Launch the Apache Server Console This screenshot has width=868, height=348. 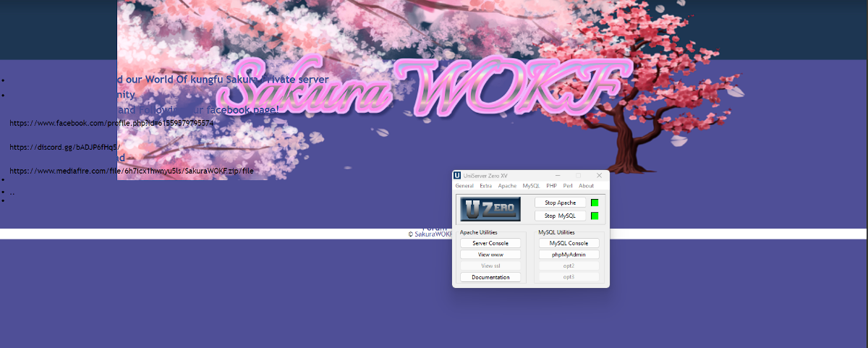[x=490, y=243]
